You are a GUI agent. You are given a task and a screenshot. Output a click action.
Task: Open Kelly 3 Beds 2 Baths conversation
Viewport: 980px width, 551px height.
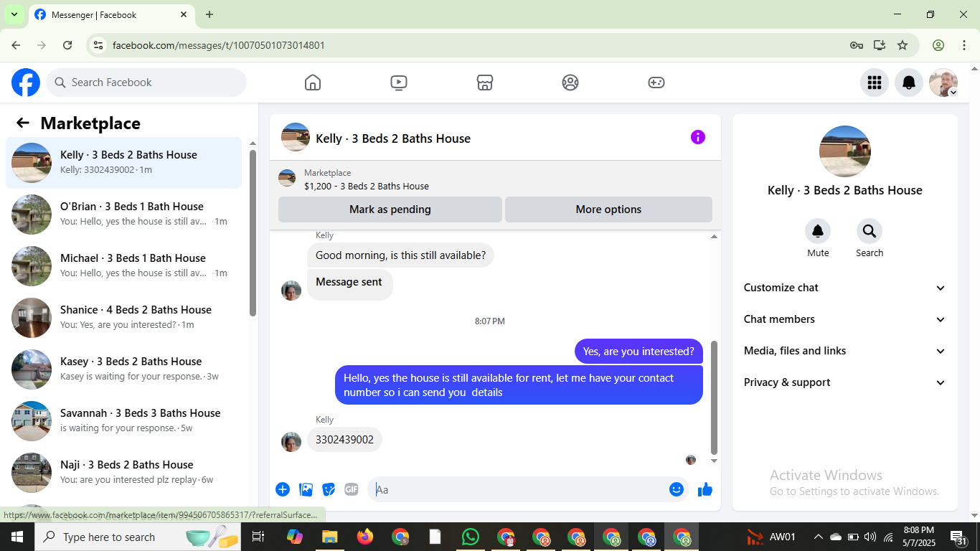coord(124,163)
